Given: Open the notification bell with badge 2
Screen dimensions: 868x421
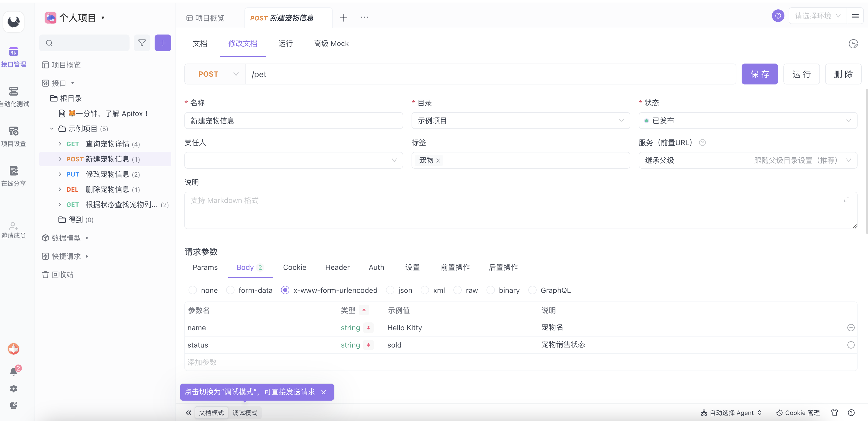Looking at the screenshot, I should pos(14,371).
